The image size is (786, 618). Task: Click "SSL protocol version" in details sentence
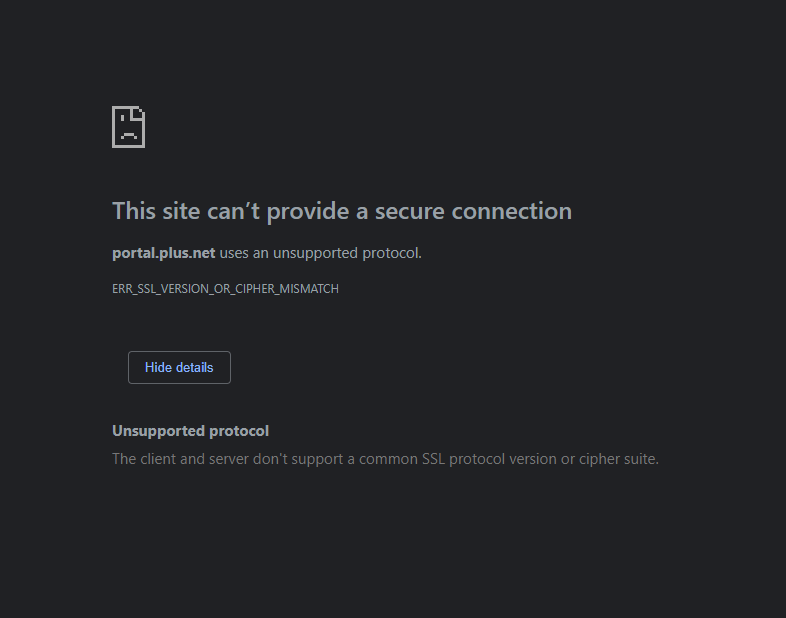488,459
